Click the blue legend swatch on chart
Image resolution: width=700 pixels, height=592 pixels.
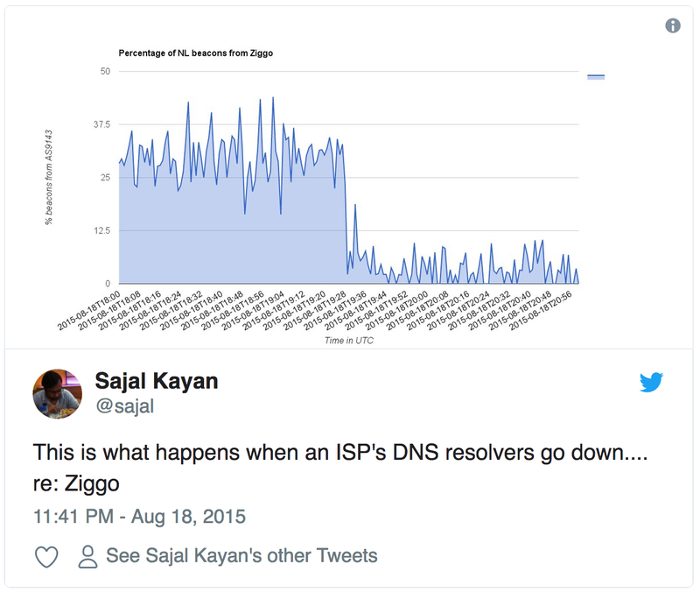pos(596,77)
